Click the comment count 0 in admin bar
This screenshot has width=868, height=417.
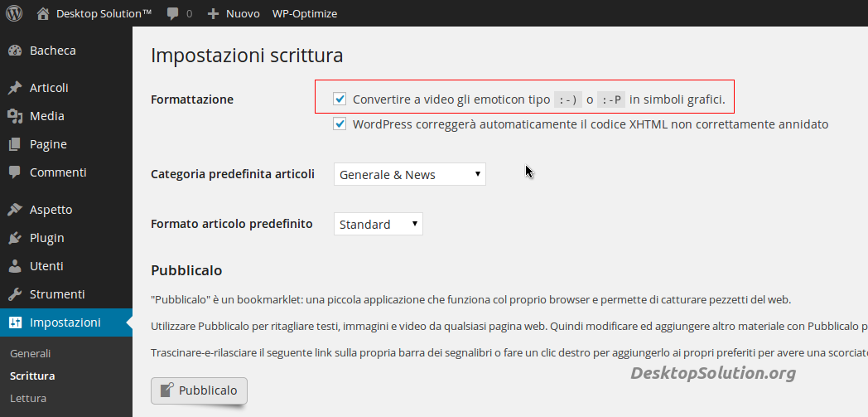pos(190,14)
